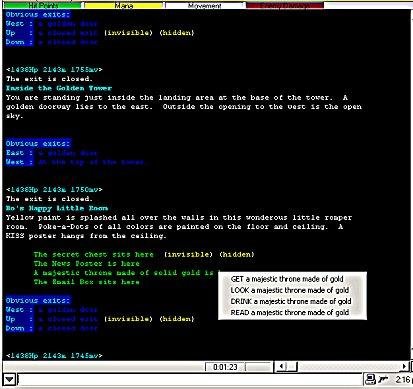Click the (hidden) tag beside the secret chest
Screen dimensions: 413x389
point(237,255)
